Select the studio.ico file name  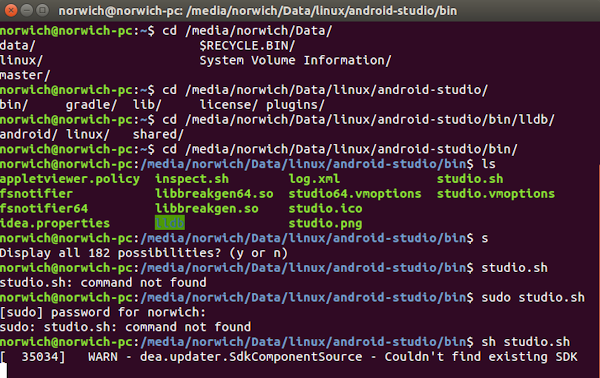click(325, 209)
